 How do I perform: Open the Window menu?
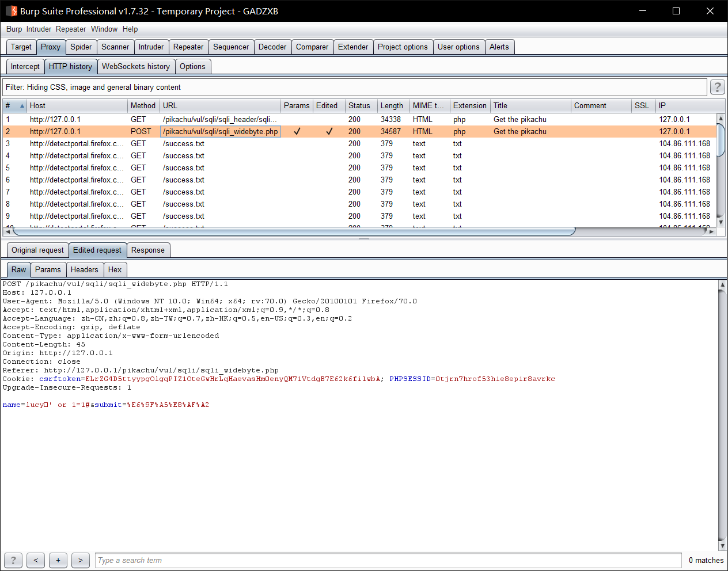coord(104,29)
